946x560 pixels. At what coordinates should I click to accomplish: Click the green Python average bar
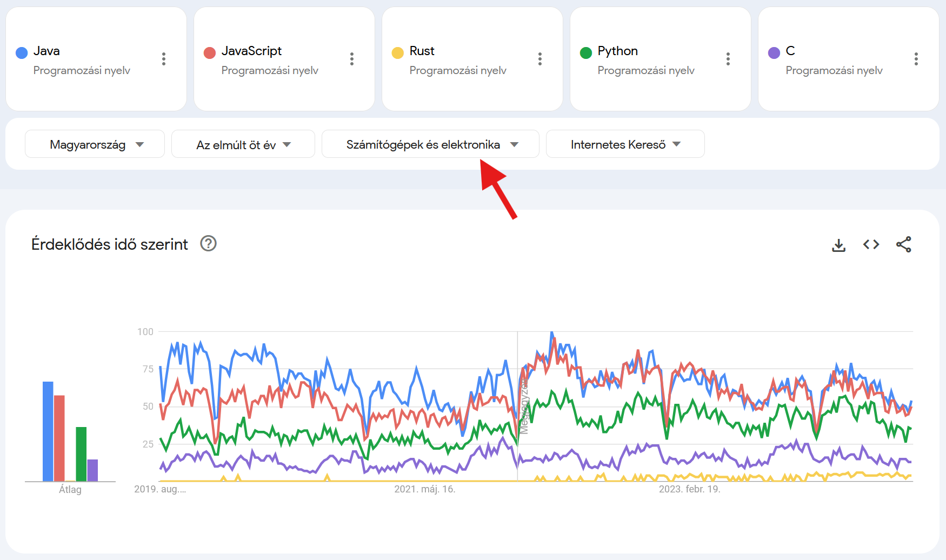coord(81,454)
